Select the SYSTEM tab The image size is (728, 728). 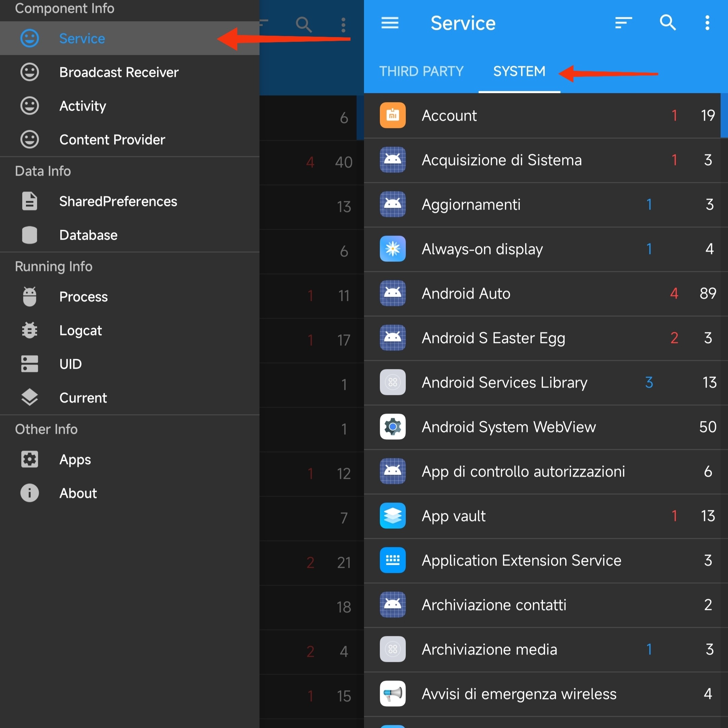pyautogui.click(x=519, y=71)
